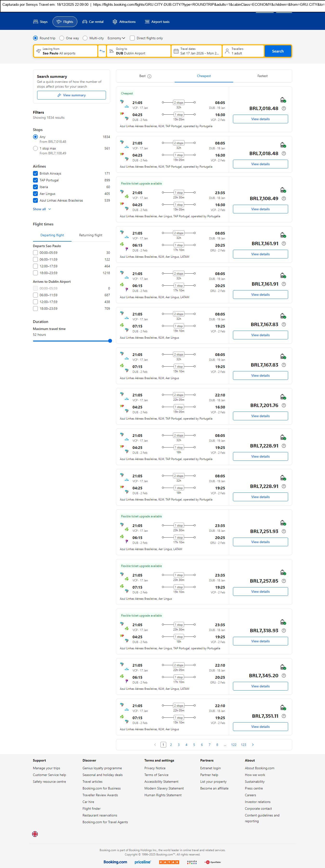Open the Travellers selector showing 1 adult
This screenshot has height=868, width=325.
(x=243, y=51)
